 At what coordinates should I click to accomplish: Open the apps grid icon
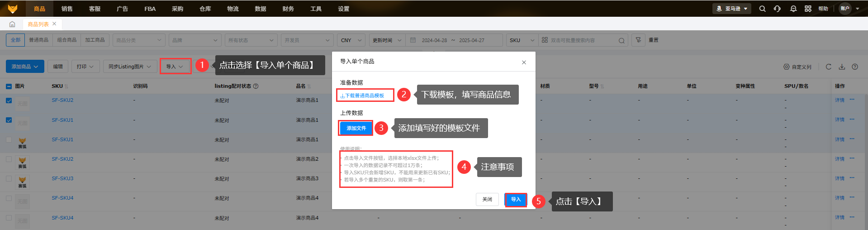click(x=808, y=9)
